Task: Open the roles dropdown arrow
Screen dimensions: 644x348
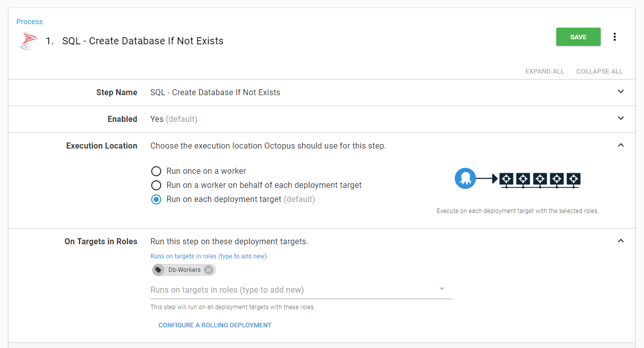Action: pos(441,289)
